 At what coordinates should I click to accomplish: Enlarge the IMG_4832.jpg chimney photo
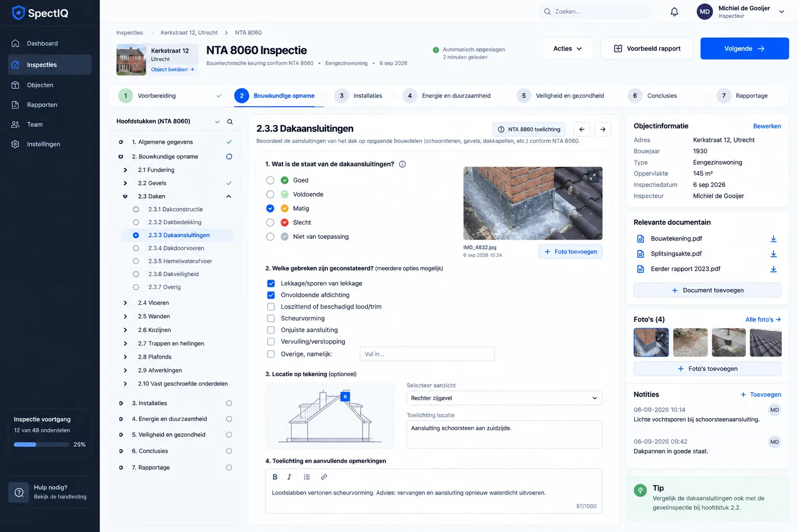(x=593, y=177)
